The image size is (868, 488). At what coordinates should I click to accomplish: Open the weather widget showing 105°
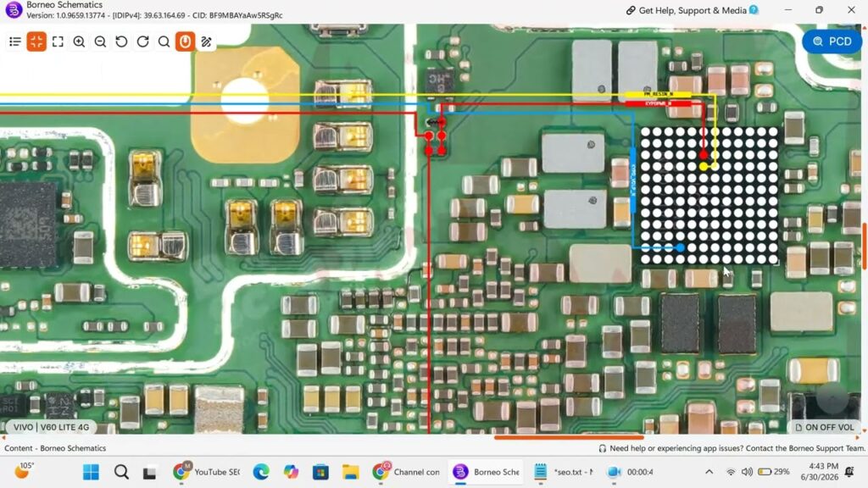23,471
